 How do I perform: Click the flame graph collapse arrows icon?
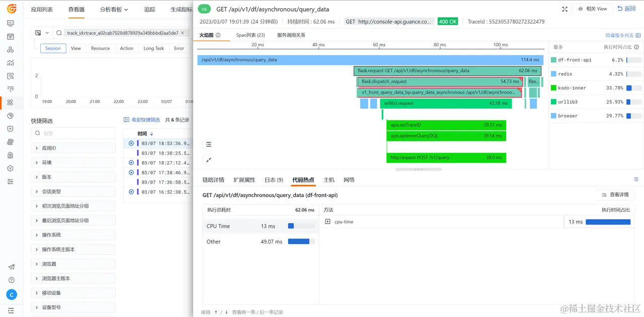coord(208,160)
